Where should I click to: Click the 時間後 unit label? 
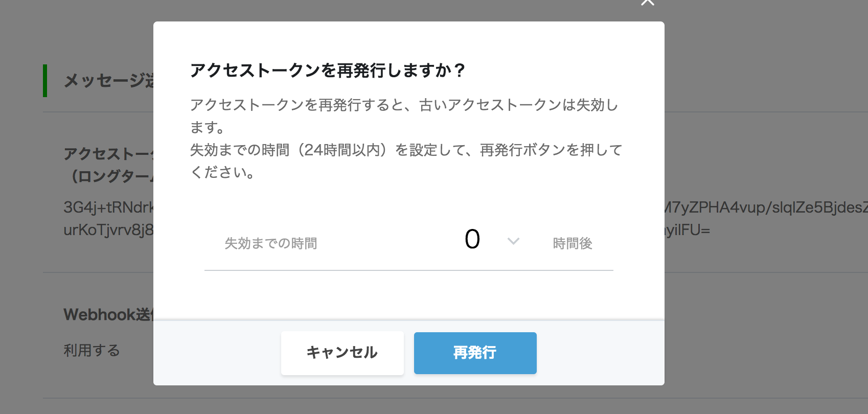[x=573, y=243]
